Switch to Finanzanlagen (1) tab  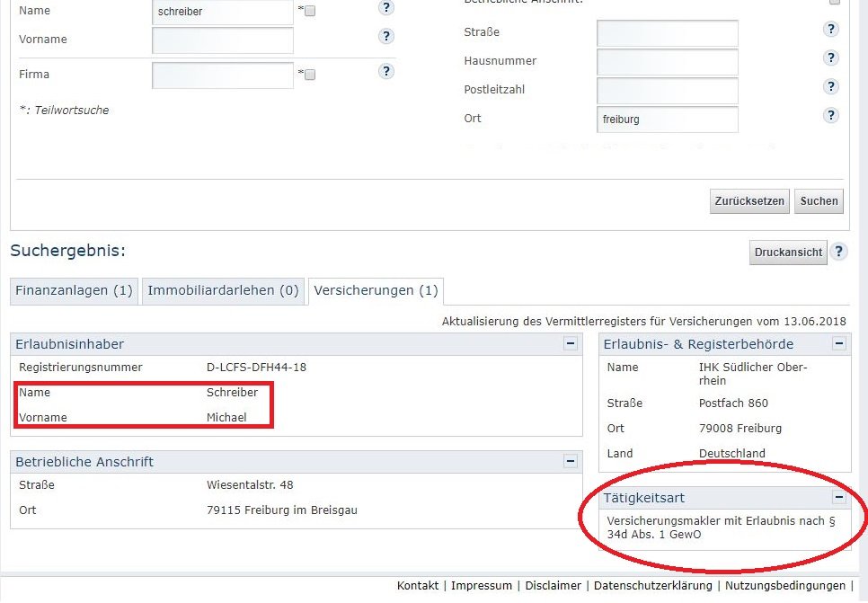click(x=74, y=290)
